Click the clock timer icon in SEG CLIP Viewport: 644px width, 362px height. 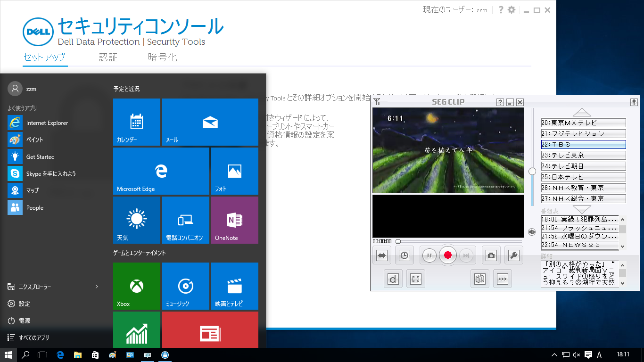[405, 255]
